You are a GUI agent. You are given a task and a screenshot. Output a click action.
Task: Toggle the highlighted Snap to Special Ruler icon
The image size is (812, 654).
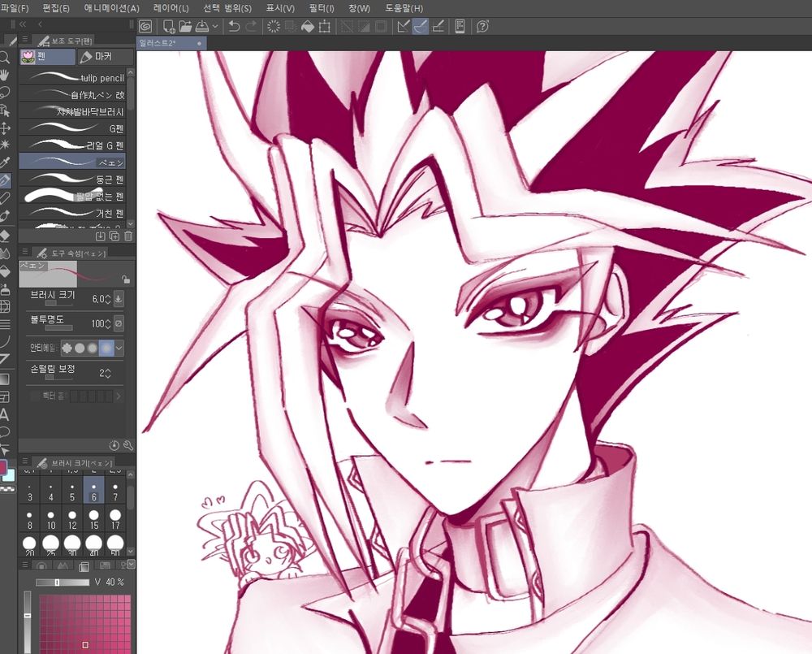[420, 26]
